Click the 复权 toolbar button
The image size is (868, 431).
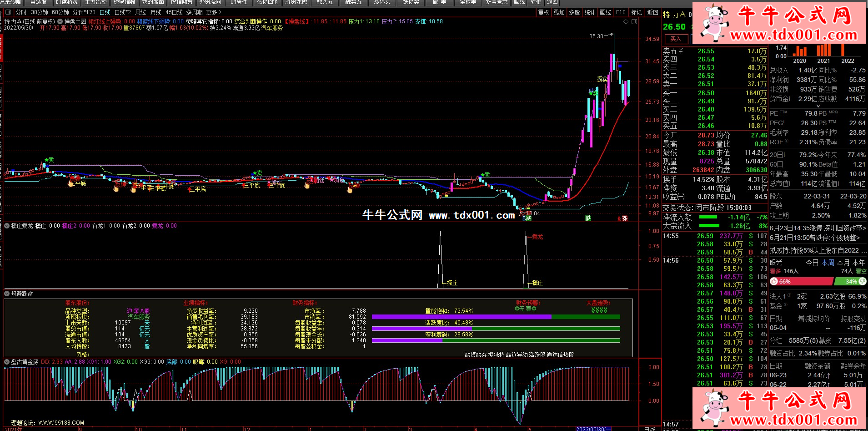click(544, 12)
